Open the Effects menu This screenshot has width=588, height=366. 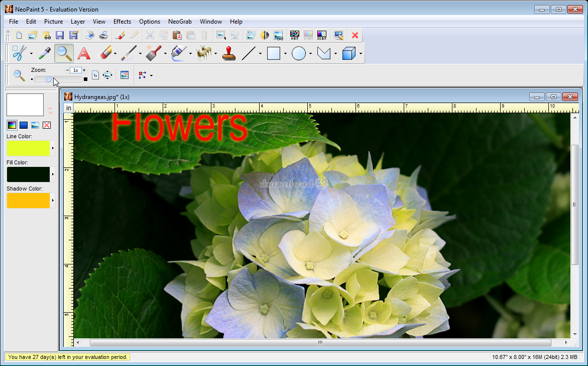[122, 22]
